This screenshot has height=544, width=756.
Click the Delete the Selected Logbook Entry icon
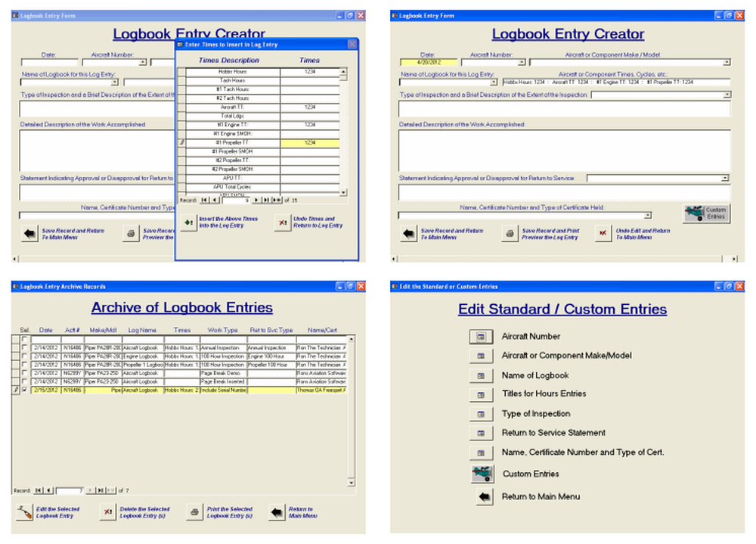pos(108,512)
